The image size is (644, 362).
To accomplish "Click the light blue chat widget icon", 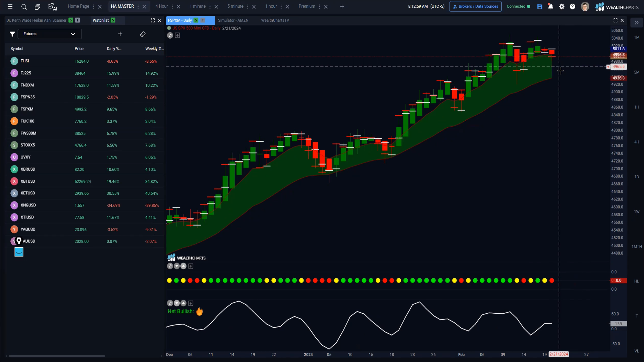I will coord(19,252).
